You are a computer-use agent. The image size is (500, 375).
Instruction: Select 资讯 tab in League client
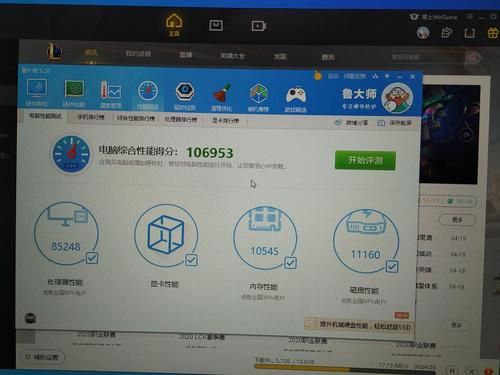tap(91, 52)
